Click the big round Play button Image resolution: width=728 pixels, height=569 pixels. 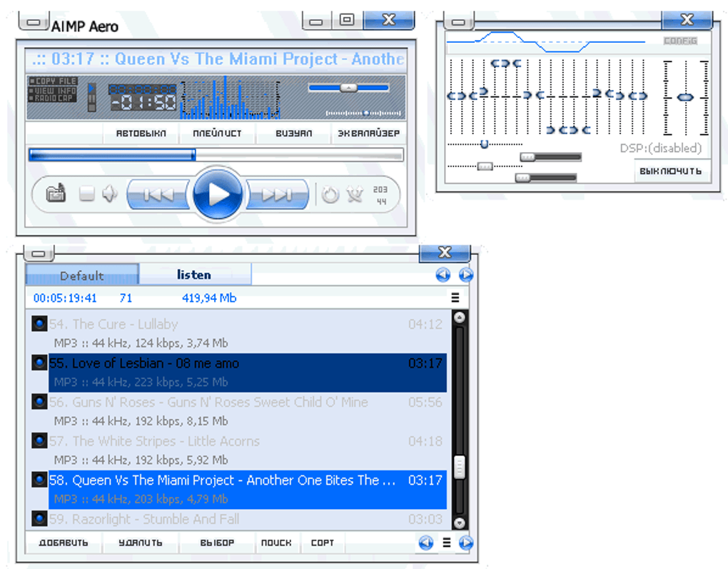tap(217, 194)
